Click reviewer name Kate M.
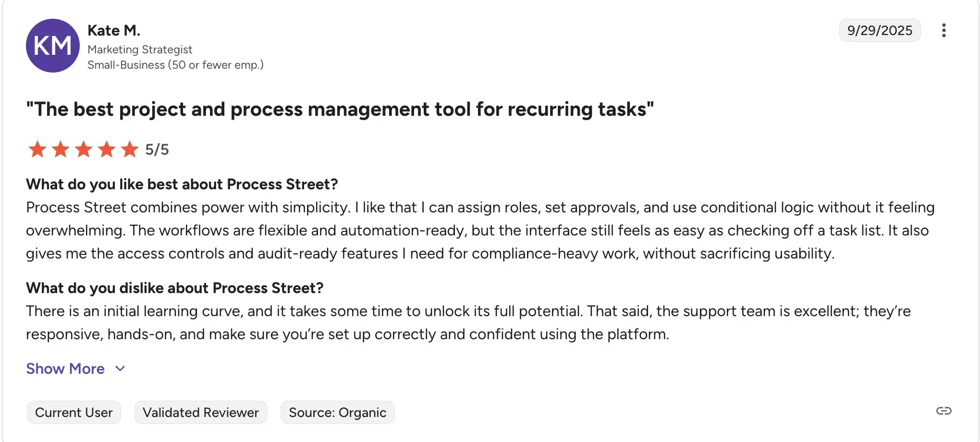Screen dimensions: 980x442 pyautogui.click(x=113, y=30)
